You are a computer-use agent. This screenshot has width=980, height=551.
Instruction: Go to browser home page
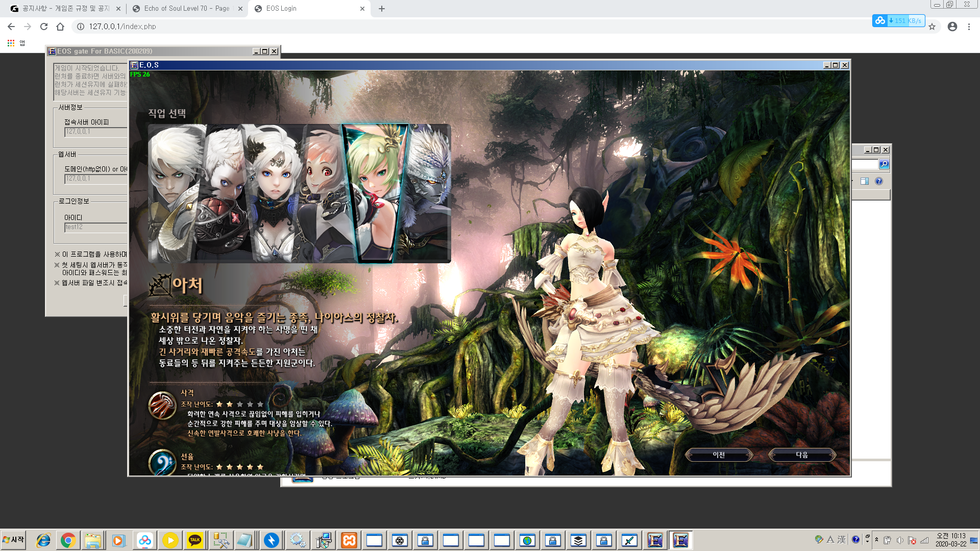60,27
